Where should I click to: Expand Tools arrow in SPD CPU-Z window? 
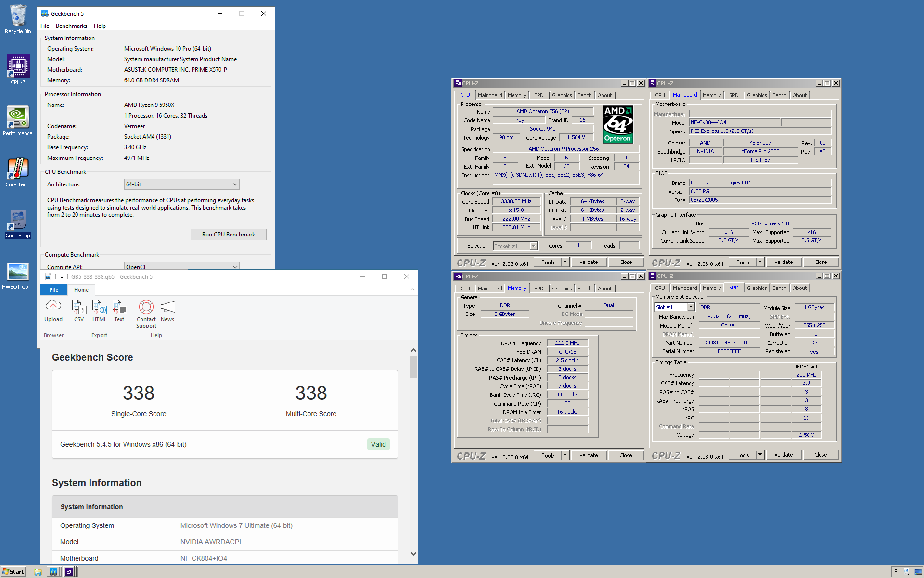[x=760, y=455]
